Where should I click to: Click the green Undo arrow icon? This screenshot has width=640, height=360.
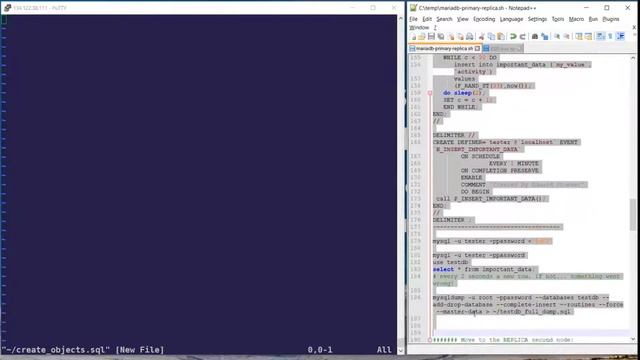[513, 37]
